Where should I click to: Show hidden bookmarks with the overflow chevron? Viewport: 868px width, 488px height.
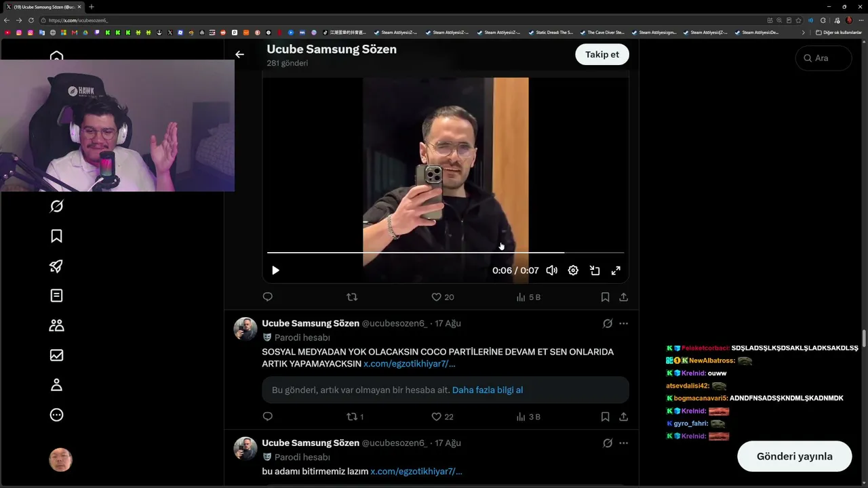[x=804, y=33]
